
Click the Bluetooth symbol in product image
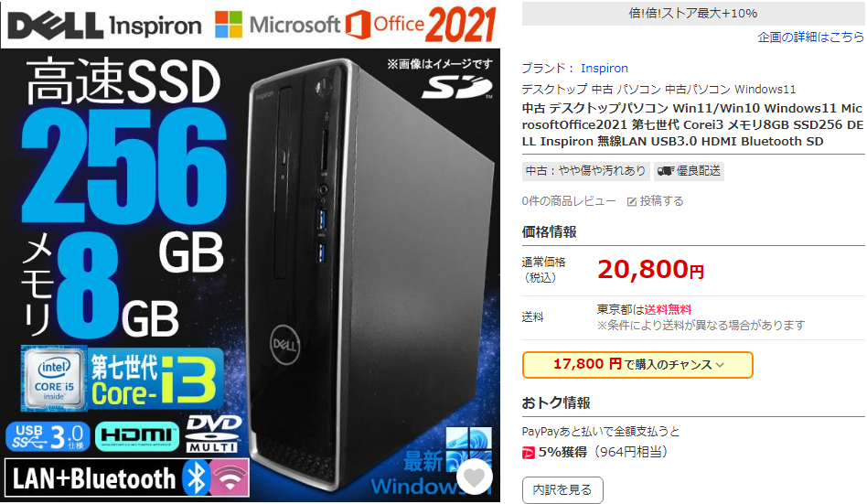(196, 477)
